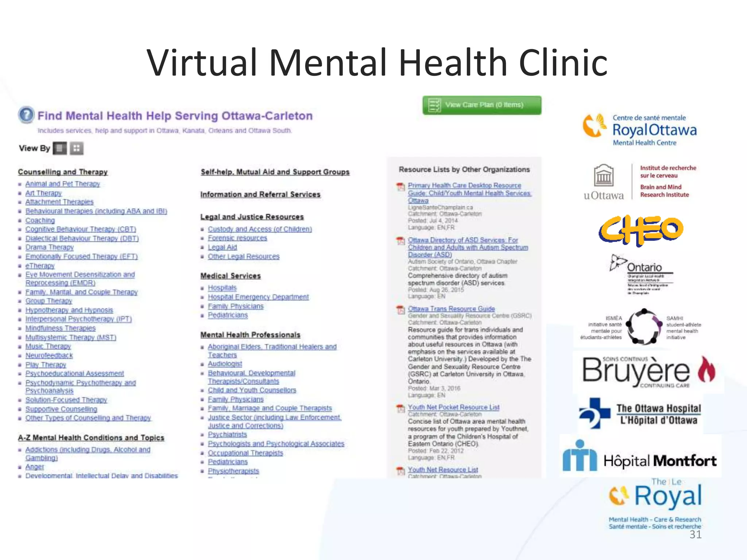747x560 pixels.
Task: Open Information and Referral Services heading
Action: tap(260, 194)
